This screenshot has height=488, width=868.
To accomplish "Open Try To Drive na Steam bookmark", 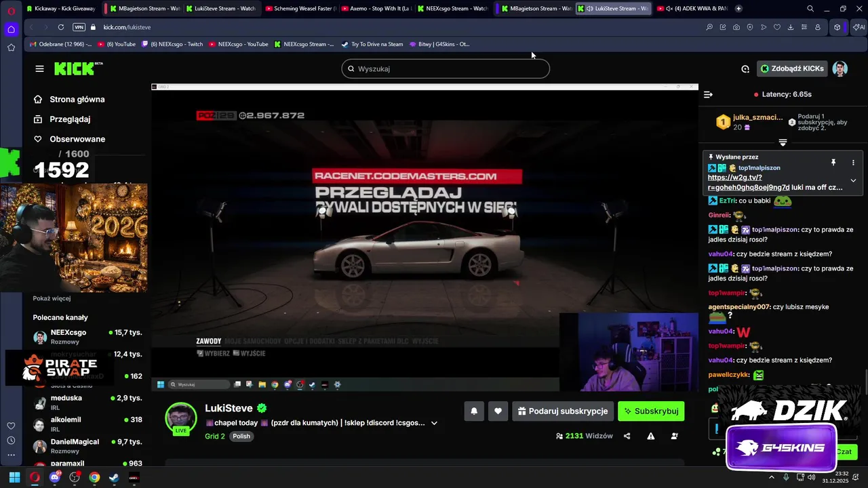I will point(372,44).
